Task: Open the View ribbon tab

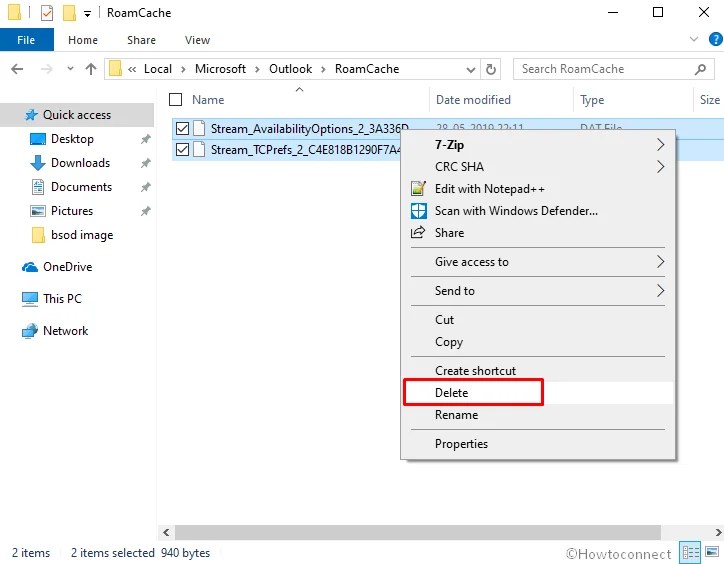Action: 198,40
